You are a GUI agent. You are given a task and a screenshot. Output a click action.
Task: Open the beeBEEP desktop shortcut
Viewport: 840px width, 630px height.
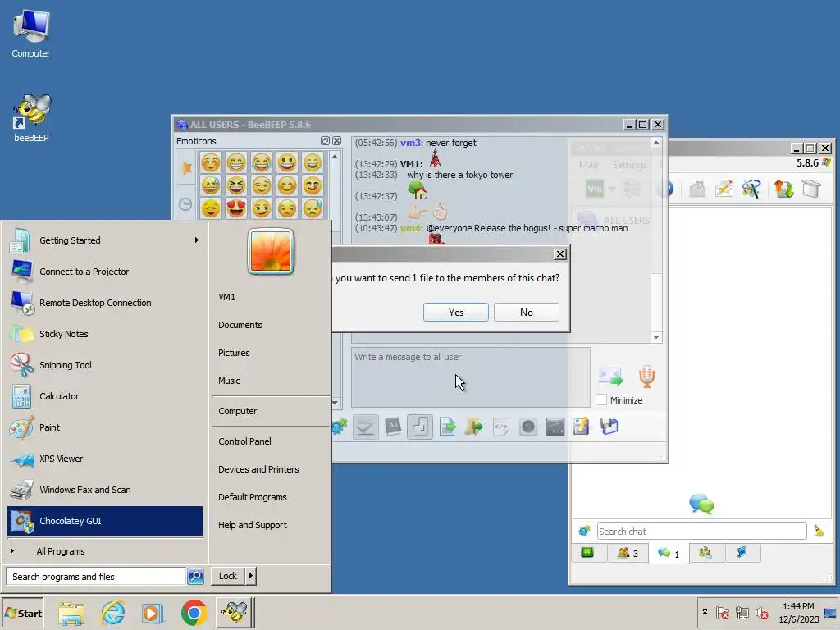(x=31, y=118)
